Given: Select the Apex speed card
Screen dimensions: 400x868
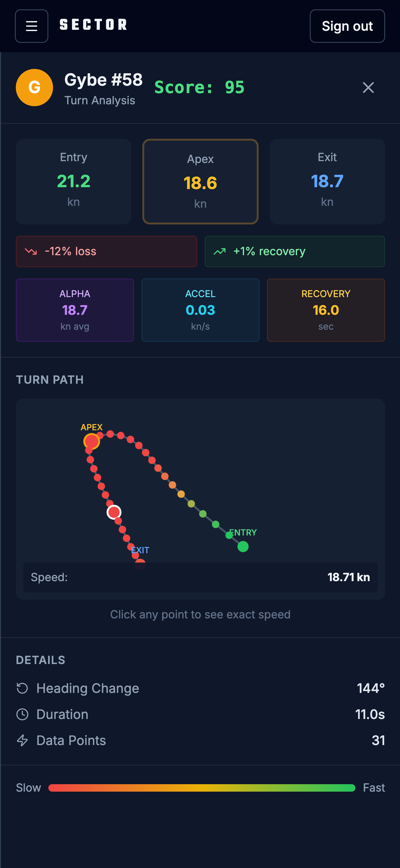Looking at the screenshot, I should point(200,181).
